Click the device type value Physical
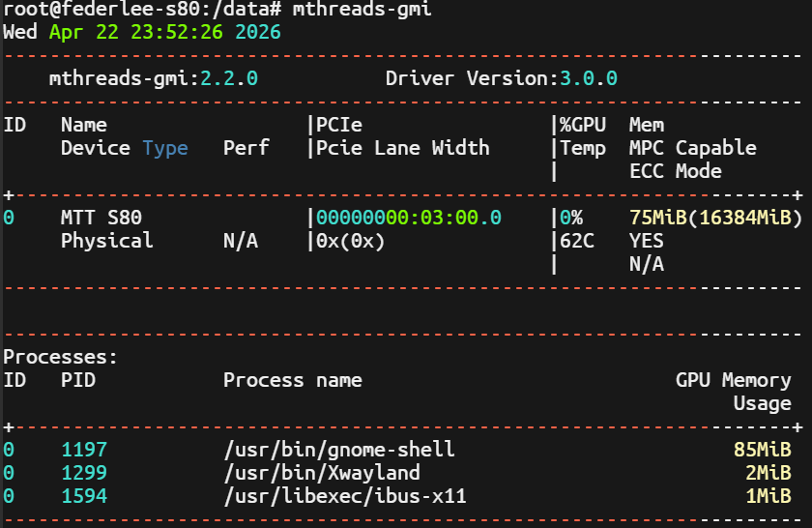 [107, 241]
